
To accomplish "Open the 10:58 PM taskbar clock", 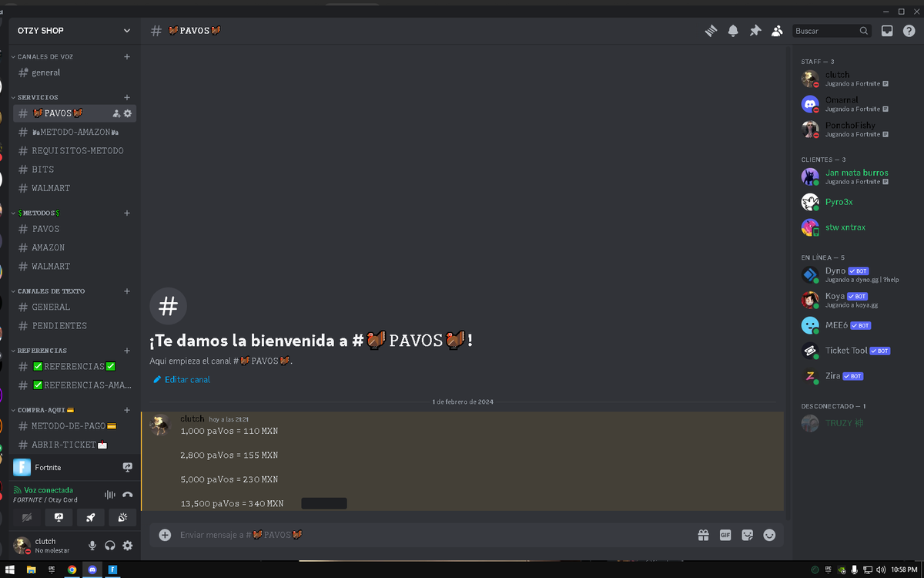I will 904,570.
